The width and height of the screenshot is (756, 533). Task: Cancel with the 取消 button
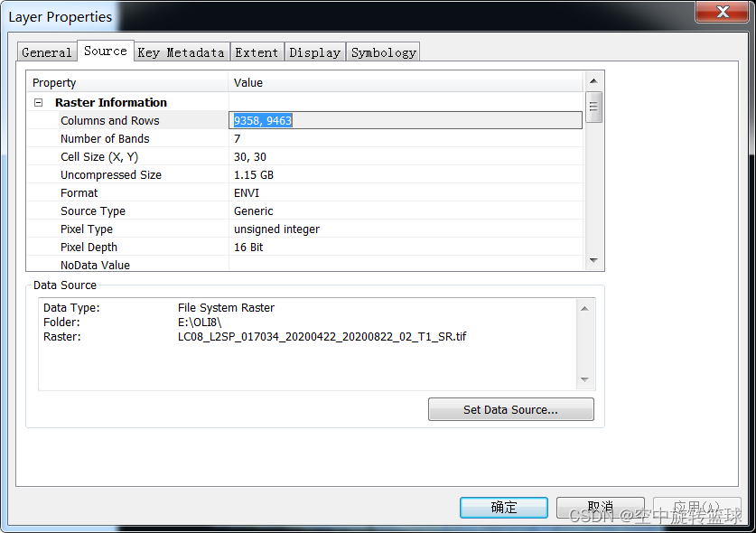coord(601,508)
